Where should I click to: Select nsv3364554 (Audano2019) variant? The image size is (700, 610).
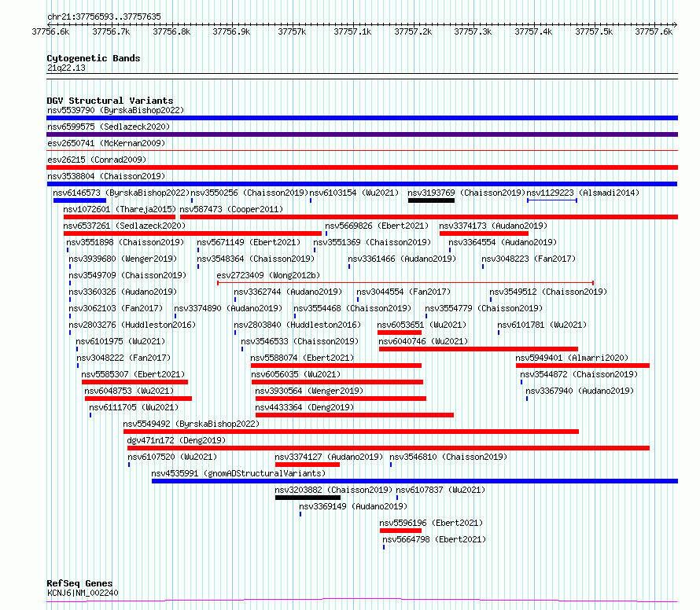click(x=503, y=242)
